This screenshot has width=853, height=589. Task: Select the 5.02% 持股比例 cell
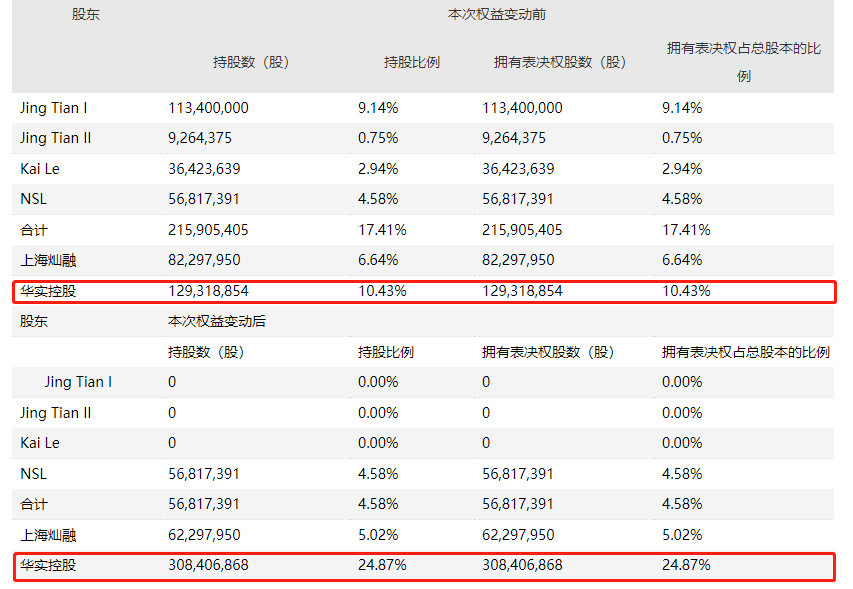pyautogui.click(x=378, y=535)
